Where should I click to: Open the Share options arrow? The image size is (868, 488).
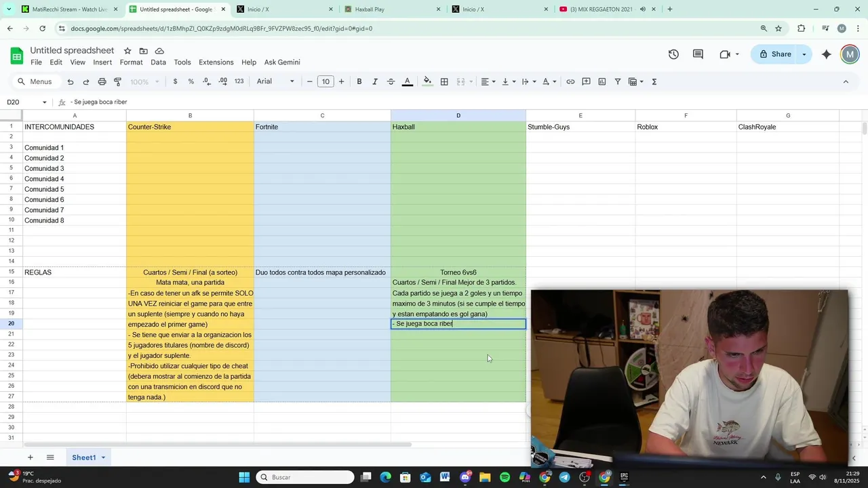804,54
